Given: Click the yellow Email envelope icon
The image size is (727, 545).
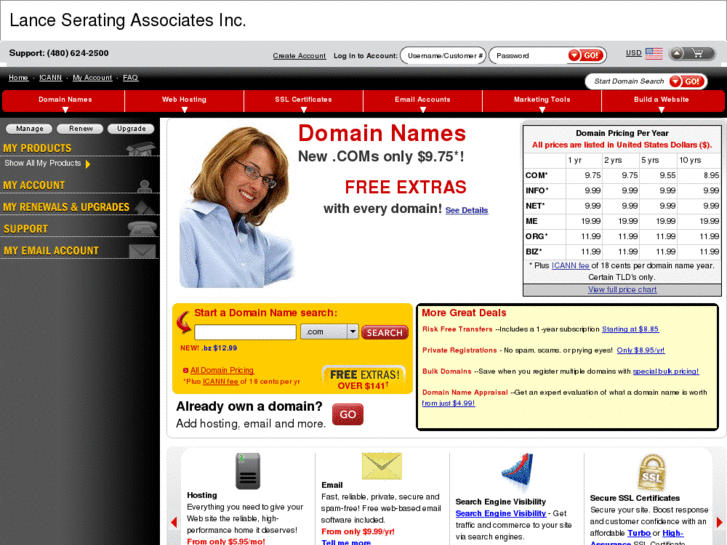Looking at the screenshot, I should point(382,466).
